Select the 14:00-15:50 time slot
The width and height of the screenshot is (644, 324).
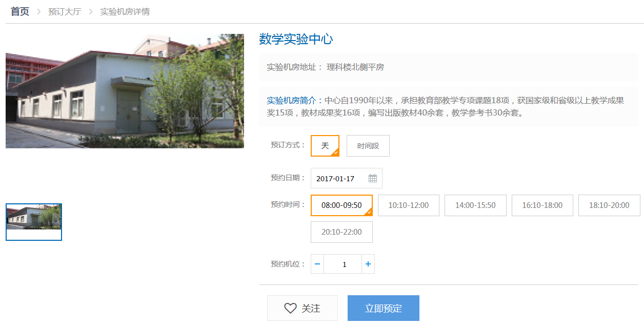click(475, 205)
